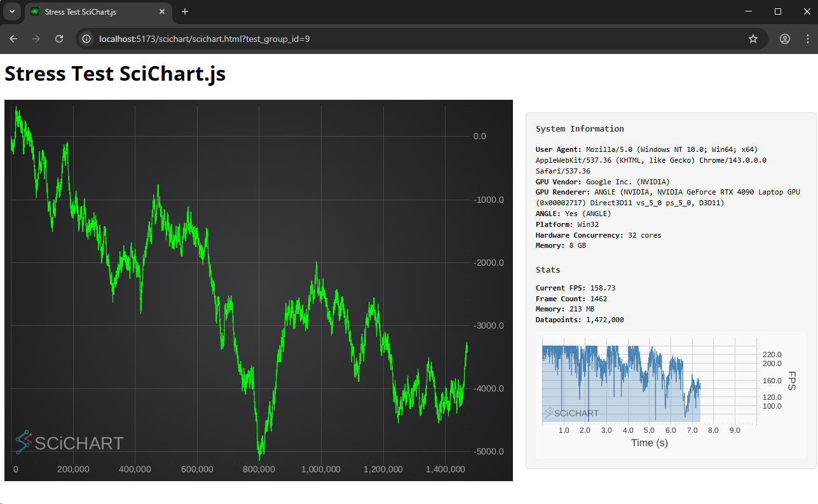This screenshot has width=818, height=504.
Task: Click the -3000.0 label on the y-axis
Action: (x=489, y=325)
